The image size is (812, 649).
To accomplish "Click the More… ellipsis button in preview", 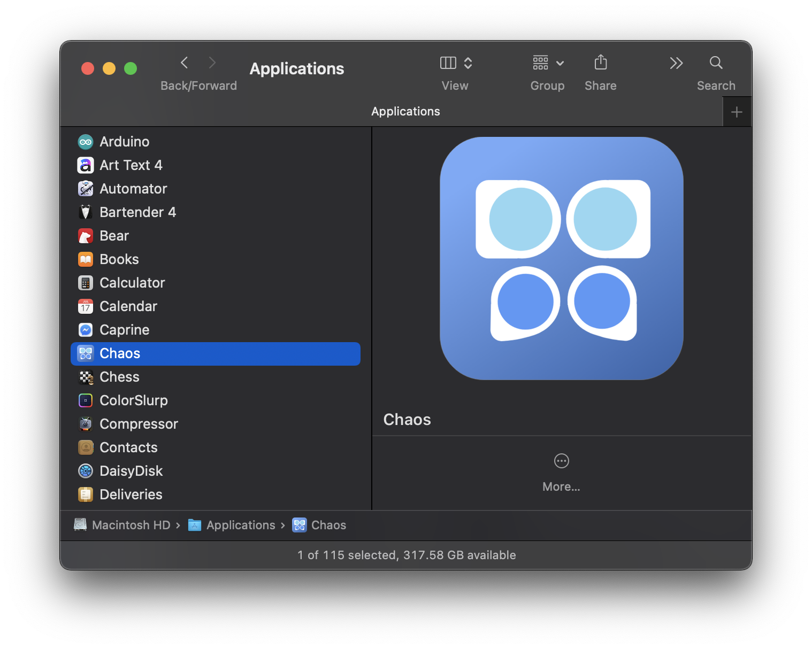I will tap(561, 461).
